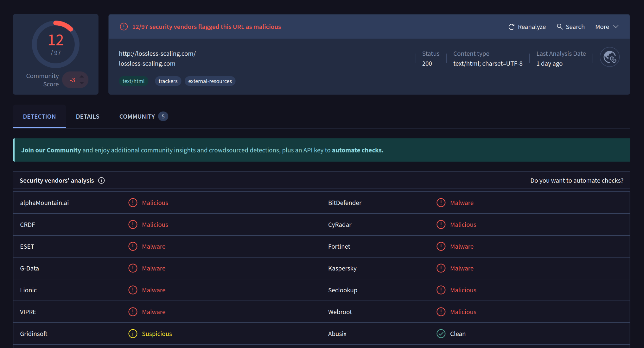Switch to the Details tab
644x348 pixels.
point(87,116)
